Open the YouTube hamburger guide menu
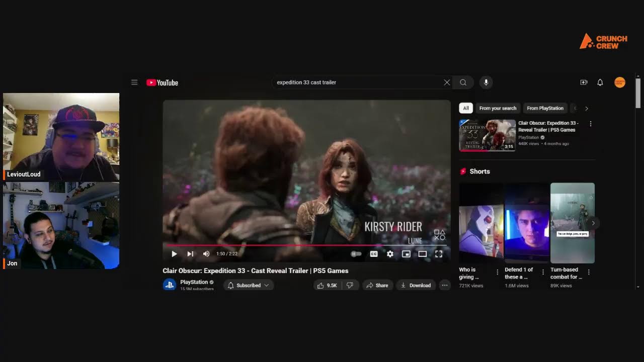Screen dimensions: 644x362 134,82
